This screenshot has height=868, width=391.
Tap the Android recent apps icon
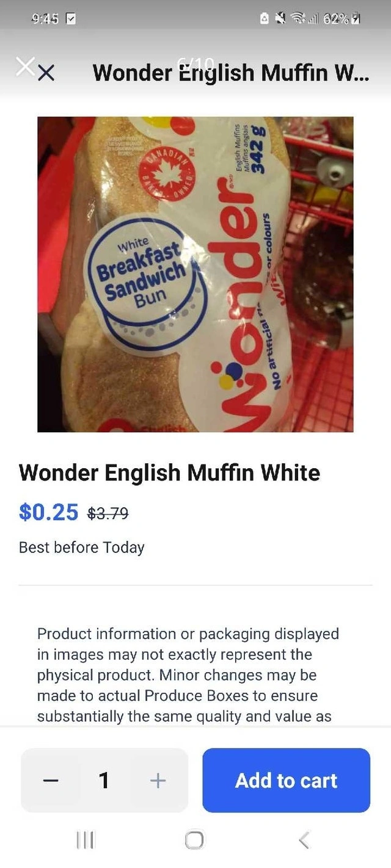tap(84, 841)
